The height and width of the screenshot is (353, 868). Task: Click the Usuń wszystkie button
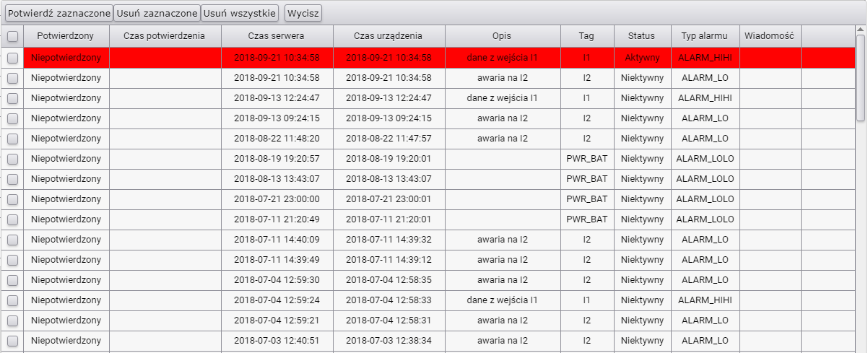pyautogui.click(x=239, y=13)
